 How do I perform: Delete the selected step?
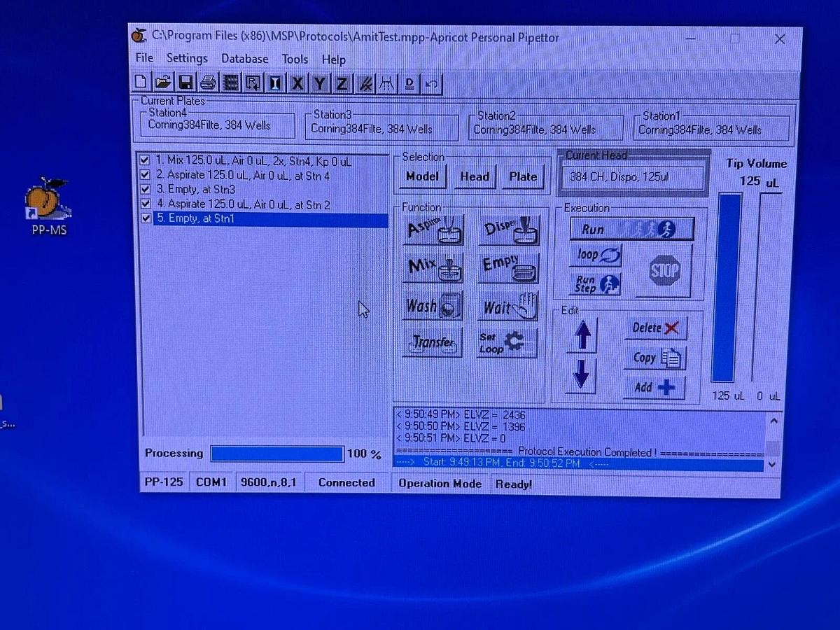pos(655,328)
